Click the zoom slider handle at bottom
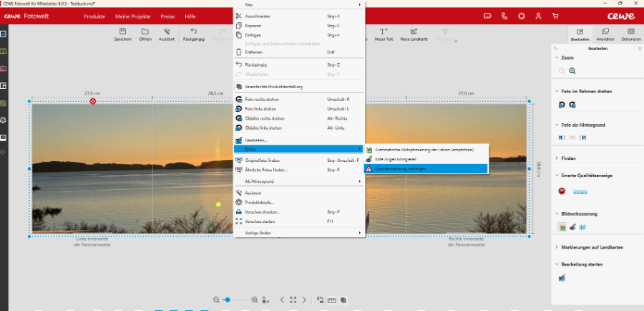The height and width of the screenshot is (311, 644). 227,300
